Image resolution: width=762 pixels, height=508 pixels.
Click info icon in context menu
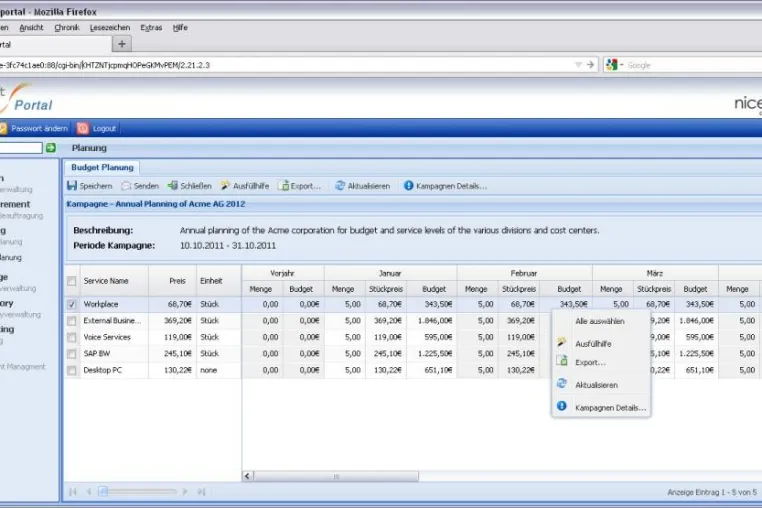pos(562,406)
